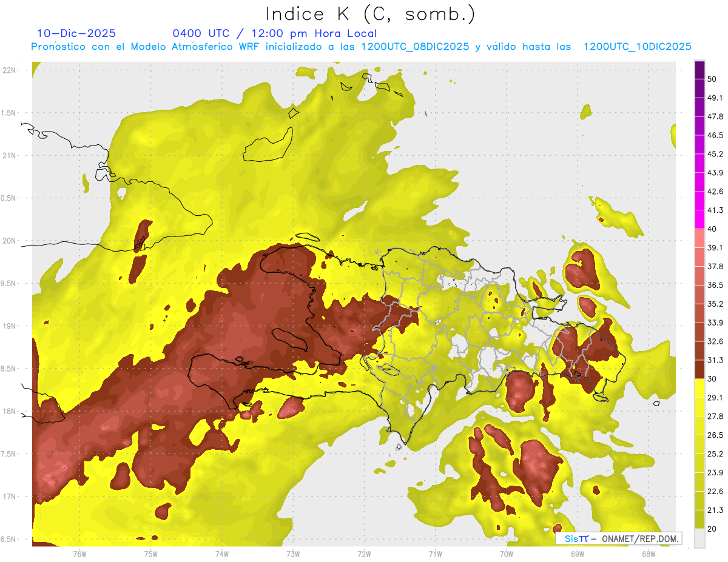This screenshot has width=728, height=562.
Task: Pick the bright yellow legend band between 29.1 and 30
Action: click(699, 389)
